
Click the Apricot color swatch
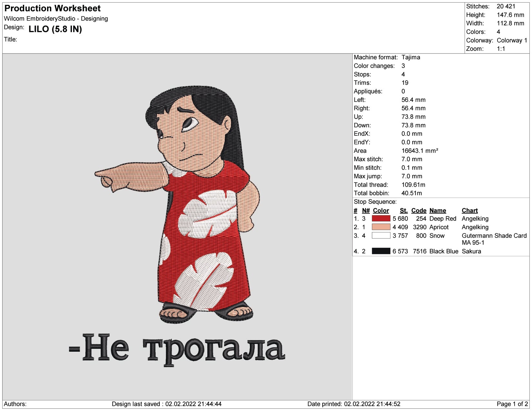pos(381,227)
